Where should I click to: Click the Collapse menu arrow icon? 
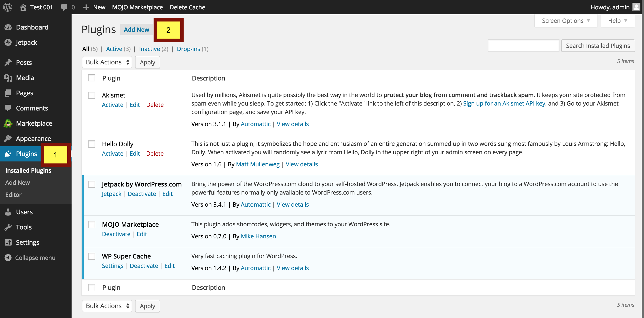(x=8, y=257)
